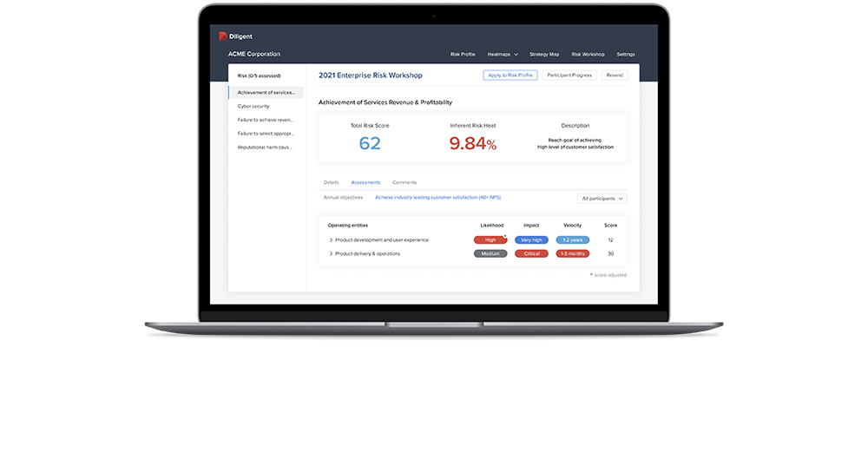Viewport: 868px width, 459px height.
Task: Open the All participants dropdown
Action: pyautogui.click(x=602, y=199)
